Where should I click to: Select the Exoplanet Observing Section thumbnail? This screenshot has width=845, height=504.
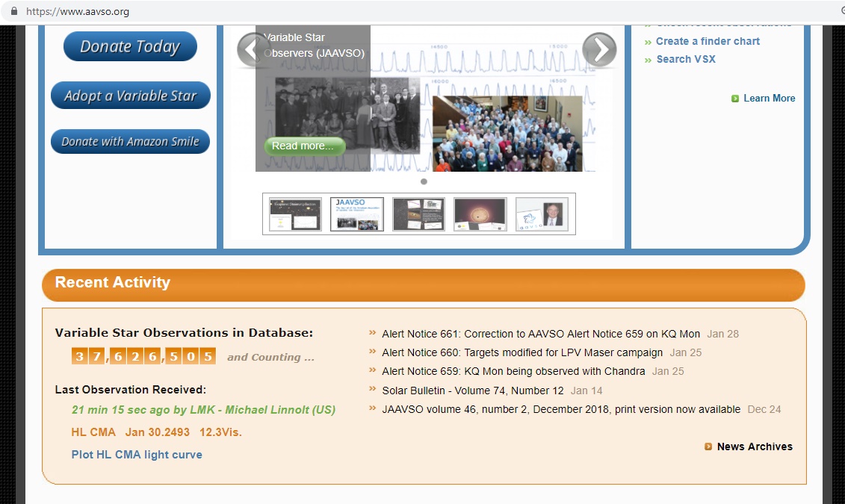click(296, 214)
